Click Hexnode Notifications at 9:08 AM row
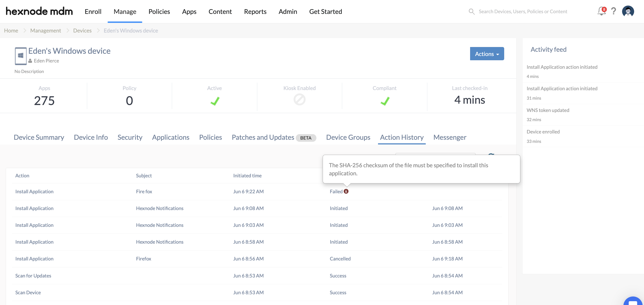 coord(160,208)
